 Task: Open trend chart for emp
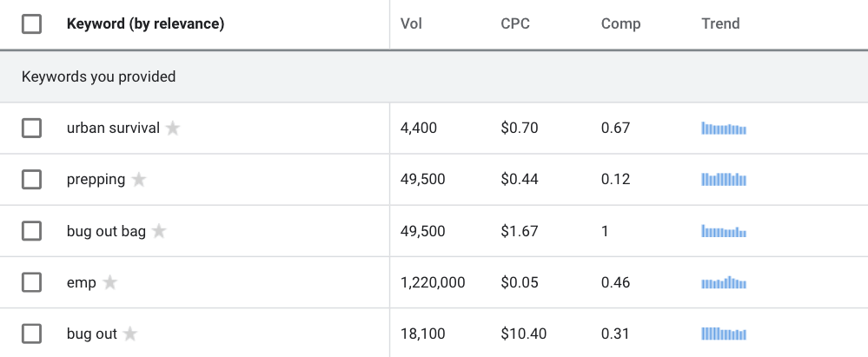click(x=724, y=282)
